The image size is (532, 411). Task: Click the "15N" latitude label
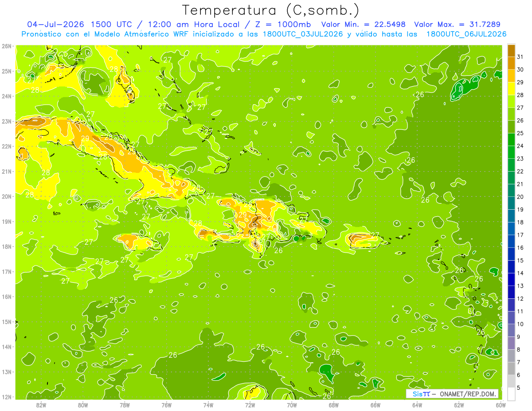click(6, 321)
